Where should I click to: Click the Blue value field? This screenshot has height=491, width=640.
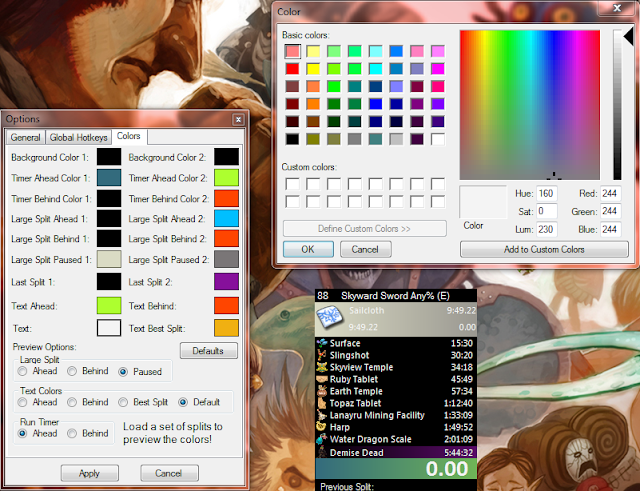pos(611,229)
